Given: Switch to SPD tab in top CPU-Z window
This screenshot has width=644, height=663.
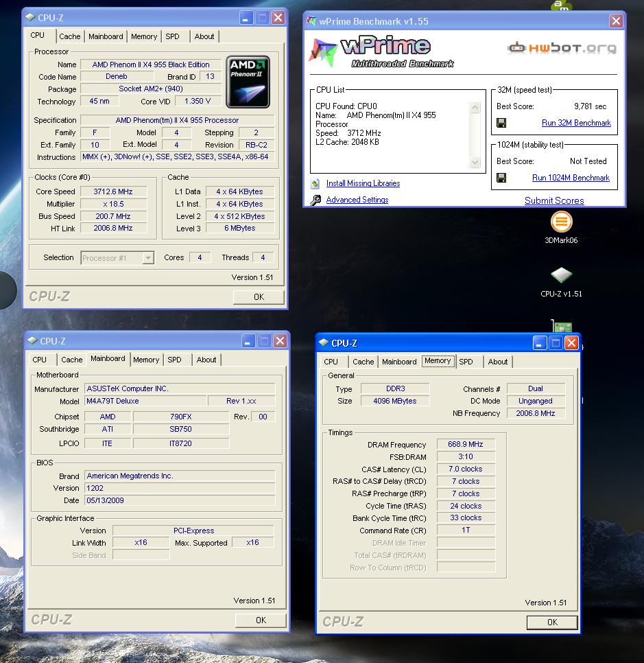Looking at the screenshot, I should coord(172,36).
